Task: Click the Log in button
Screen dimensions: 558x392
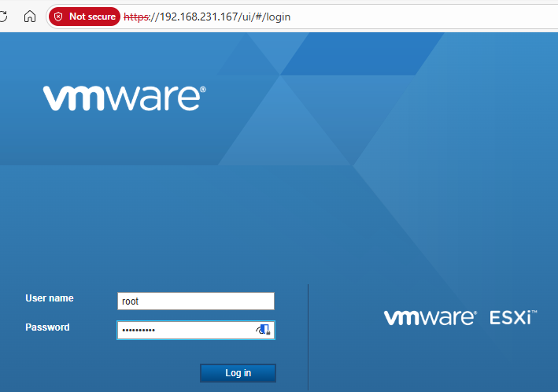Action: 238,373
